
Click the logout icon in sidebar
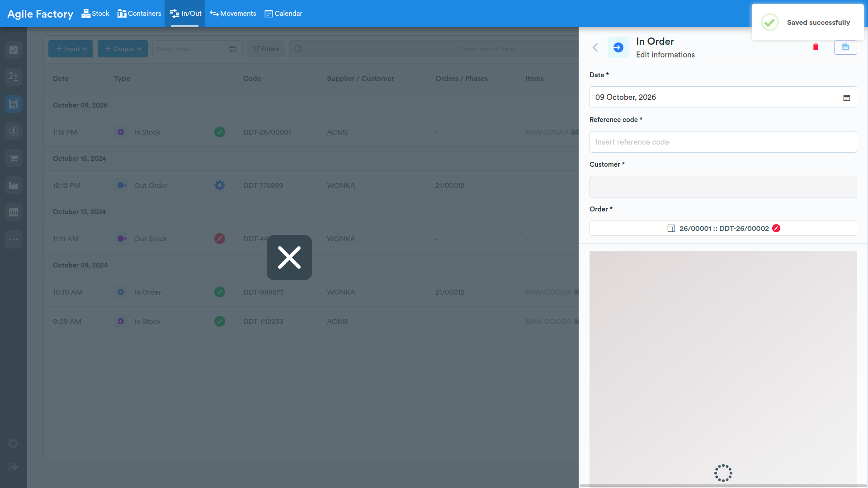click(x=13, y=467)
